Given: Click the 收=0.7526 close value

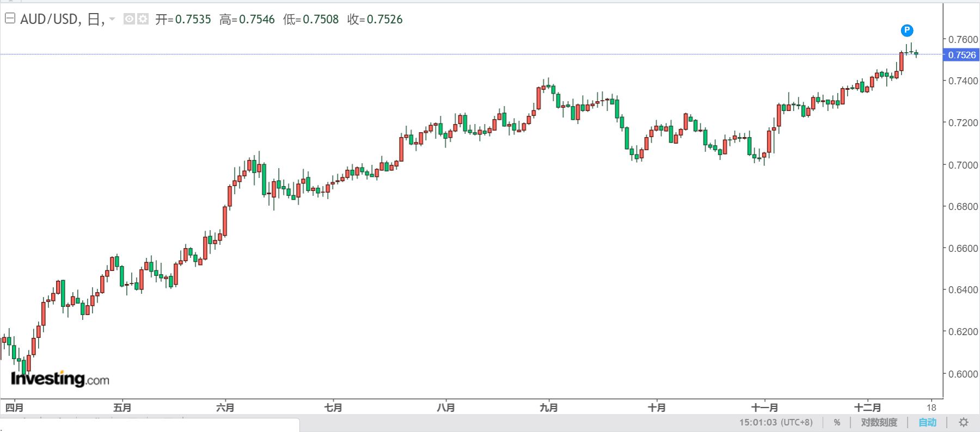Looking at the screenshot, I should 375,20.
